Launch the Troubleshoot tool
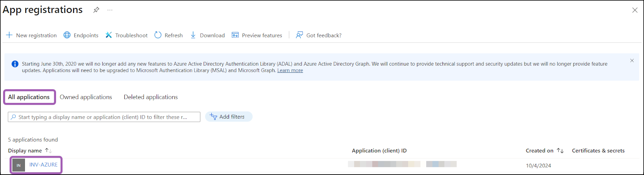Viewport: 644px width, 175px height. (126, 35)
